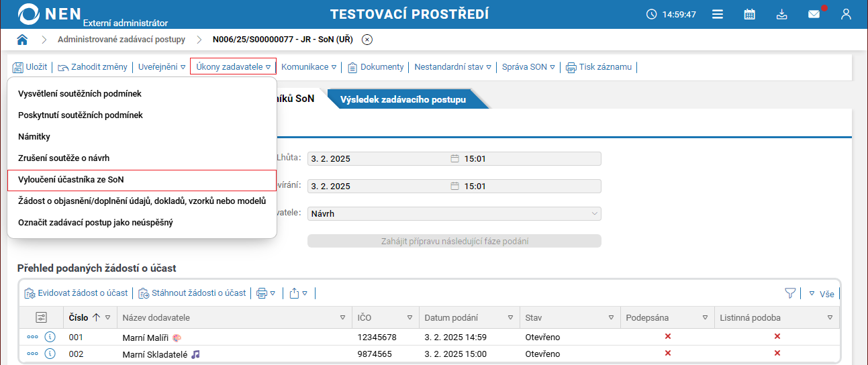Open user profile icon

[846, 14]
